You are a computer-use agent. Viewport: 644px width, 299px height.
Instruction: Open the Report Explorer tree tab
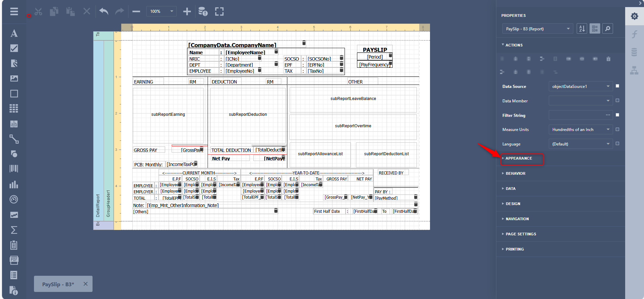635,70
